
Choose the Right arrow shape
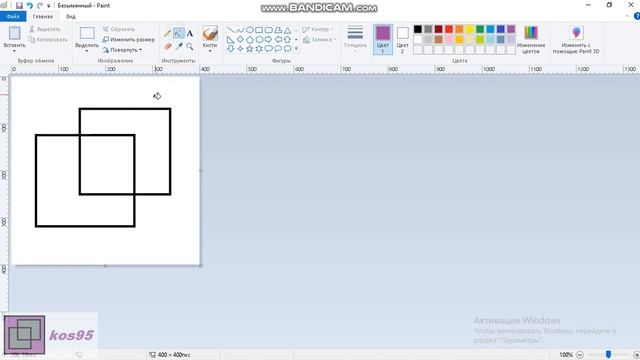(269, 40)
